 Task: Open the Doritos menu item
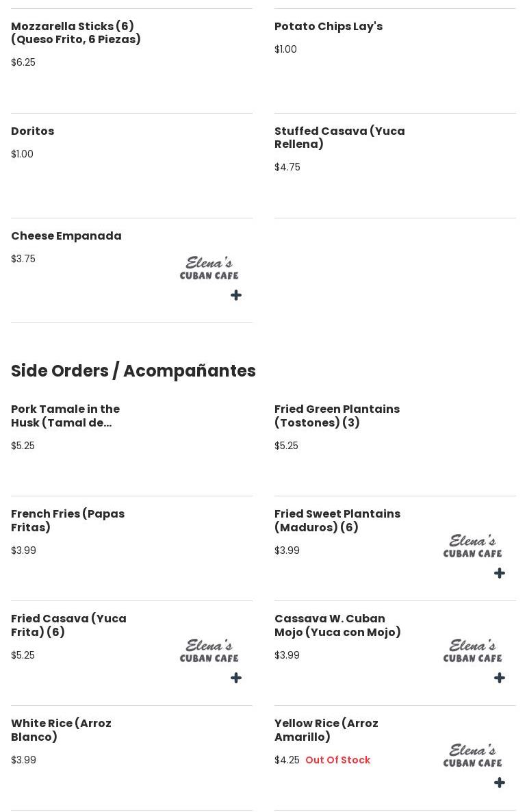[x=33, y=131]
